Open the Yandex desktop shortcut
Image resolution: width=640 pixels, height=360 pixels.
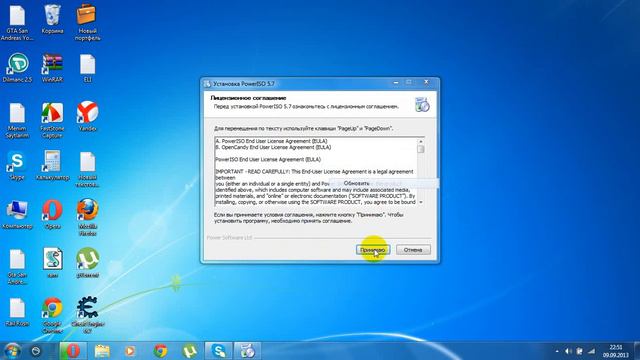[87, 116]
